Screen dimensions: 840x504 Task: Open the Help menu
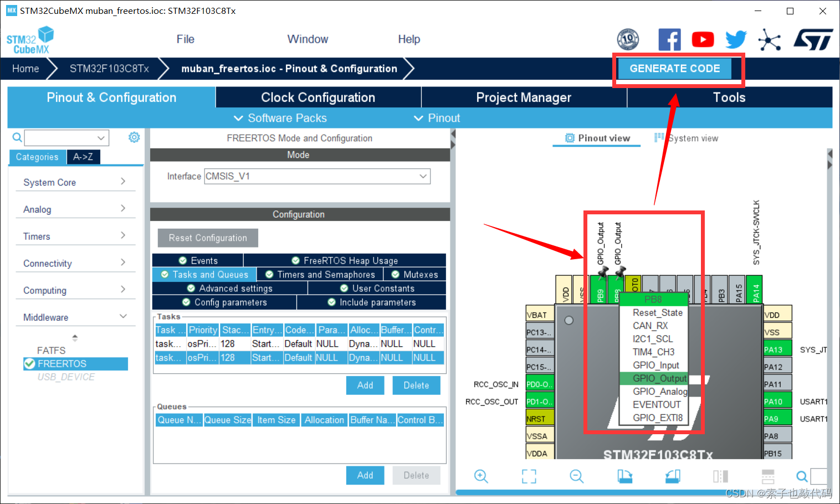pyautogui.click(x=409, y=39)
